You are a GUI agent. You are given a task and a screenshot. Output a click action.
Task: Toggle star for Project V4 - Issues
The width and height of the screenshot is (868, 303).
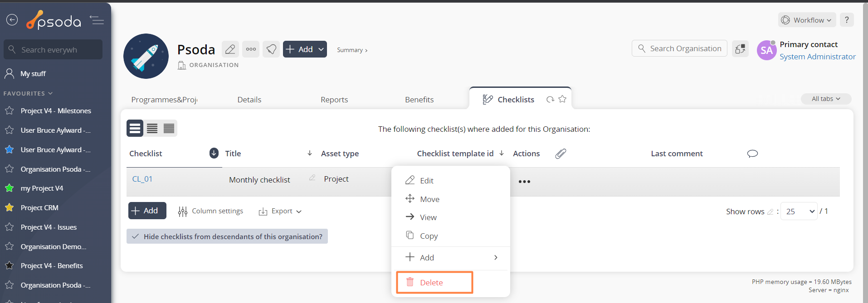tap(9, 227)
